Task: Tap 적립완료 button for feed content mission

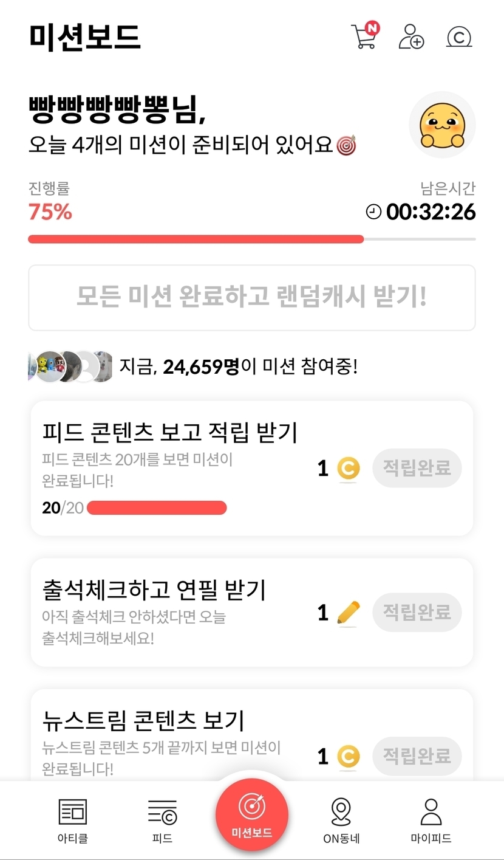Action: (x=417, y=468)
